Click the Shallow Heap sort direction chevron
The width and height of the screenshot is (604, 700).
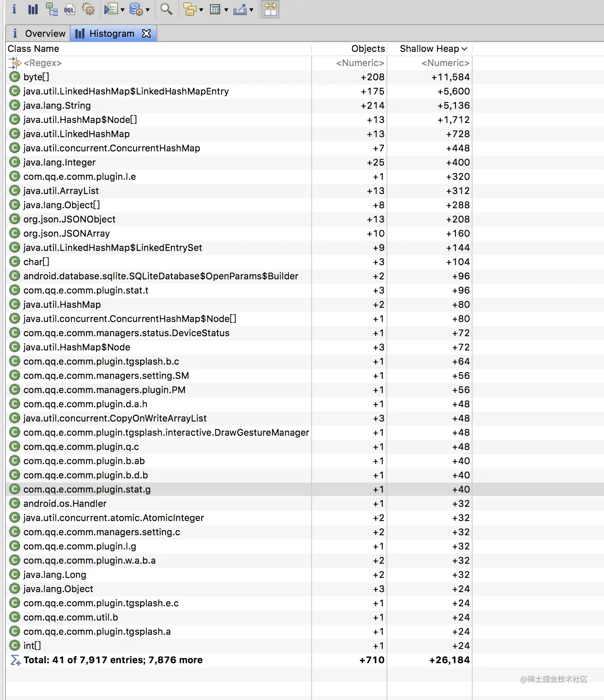pos(464,49)
